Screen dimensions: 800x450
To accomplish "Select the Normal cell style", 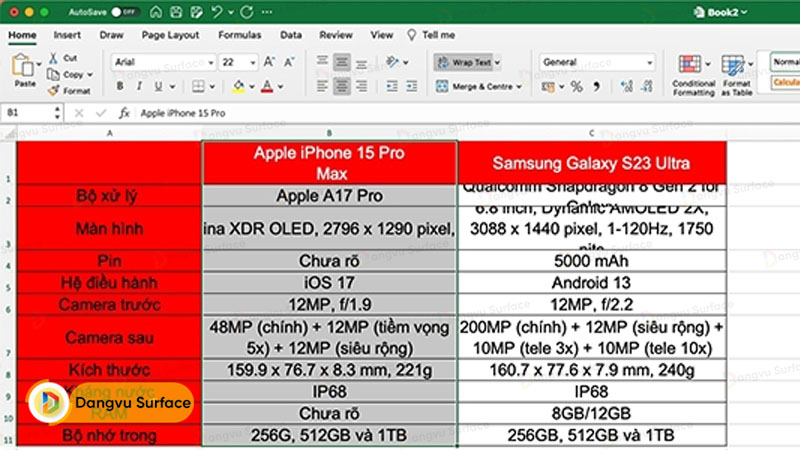I will [786, 62].
